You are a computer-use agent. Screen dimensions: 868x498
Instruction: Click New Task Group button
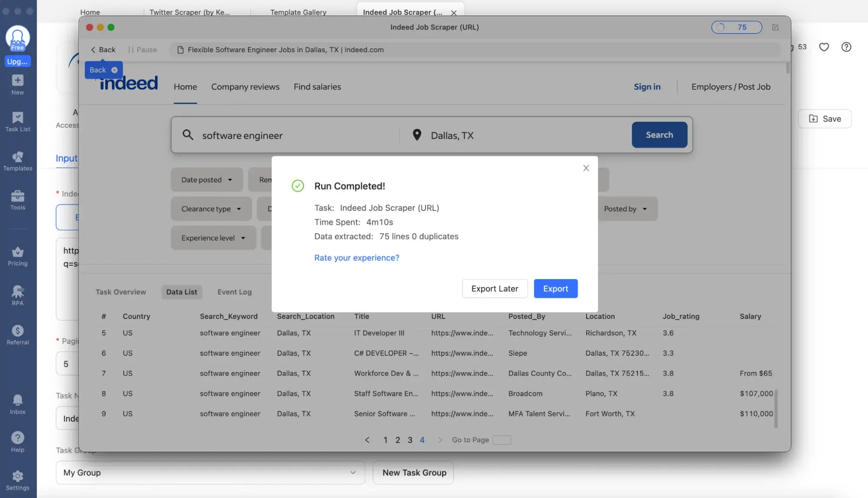(413, 472)
